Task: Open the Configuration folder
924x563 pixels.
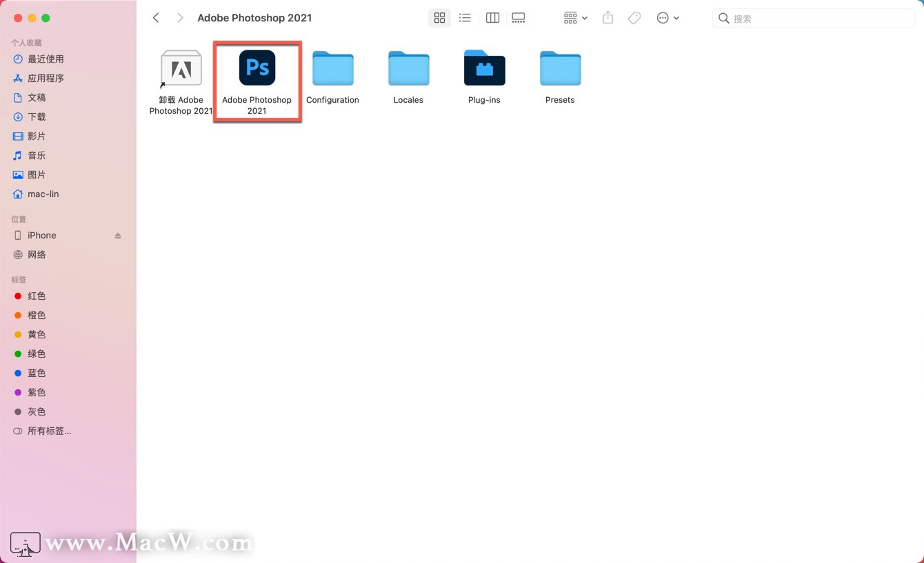Action: click(x=333, y=68)
